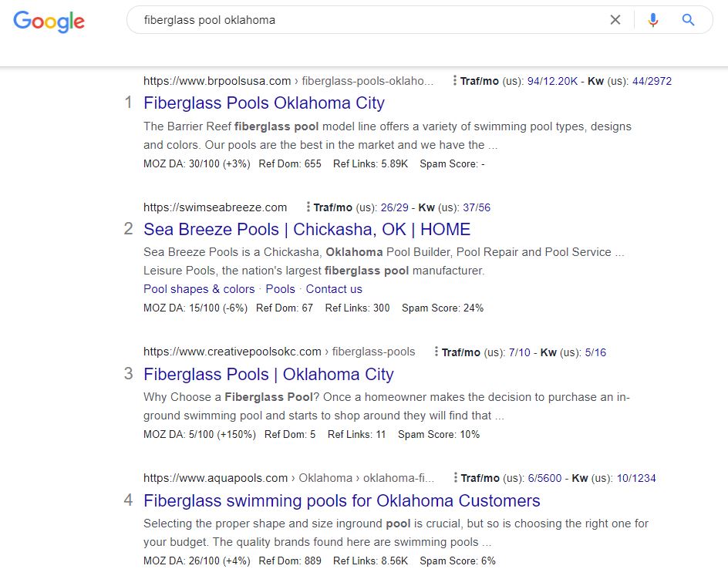This screenshot has height=569, width=728.
Task: Click the Google logo
Action: (x=49, y=22)
